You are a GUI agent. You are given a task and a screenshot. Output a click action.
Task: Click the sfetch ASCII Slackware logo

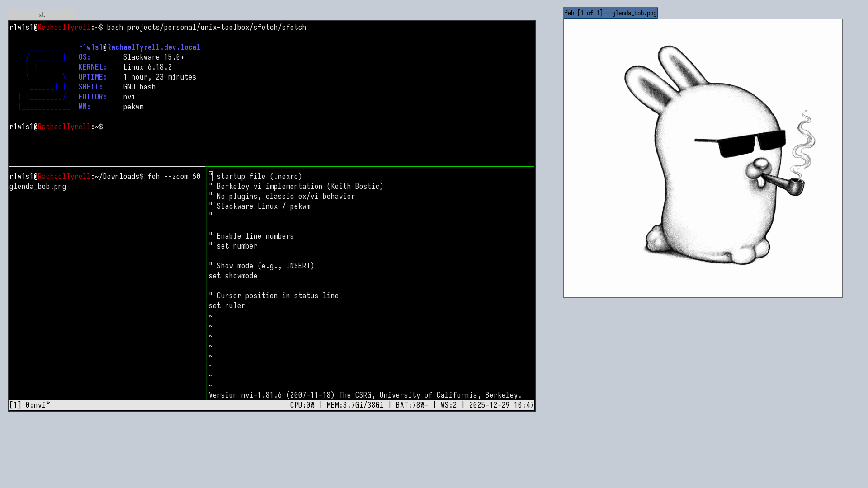[x=44, y=77]
